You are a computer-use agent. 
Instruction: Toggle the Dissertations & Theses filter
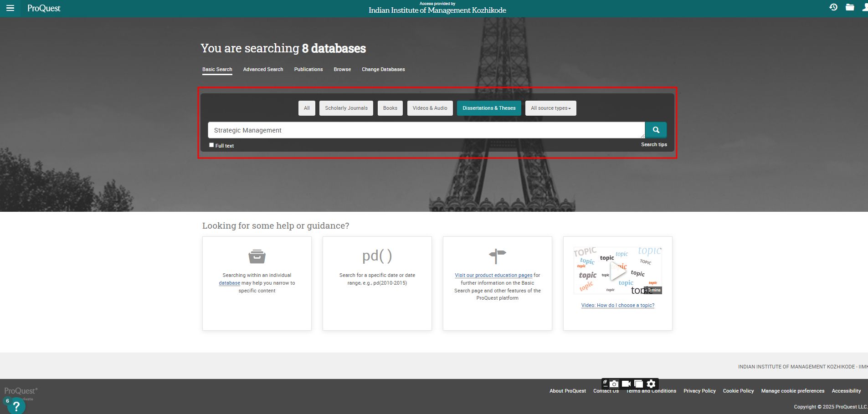[x=488, y=108]
